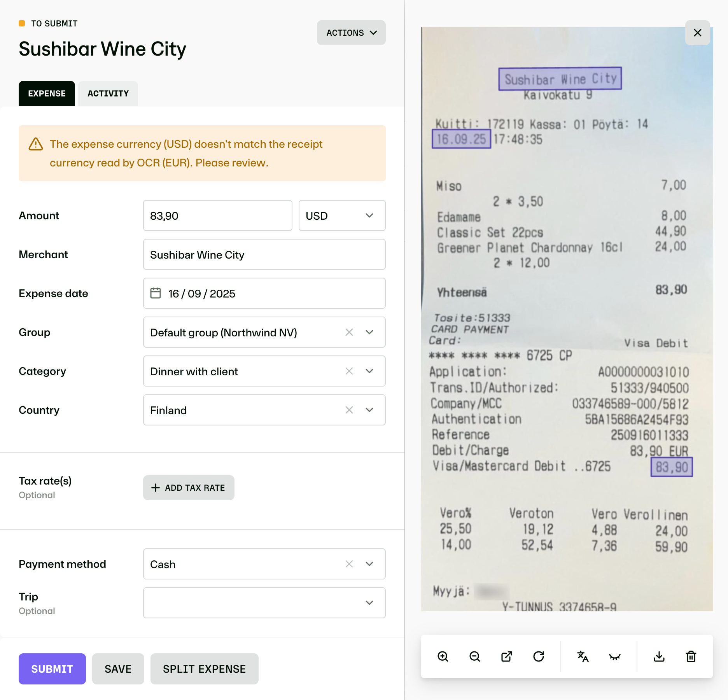Clear the Group field selection

[349, 332]
